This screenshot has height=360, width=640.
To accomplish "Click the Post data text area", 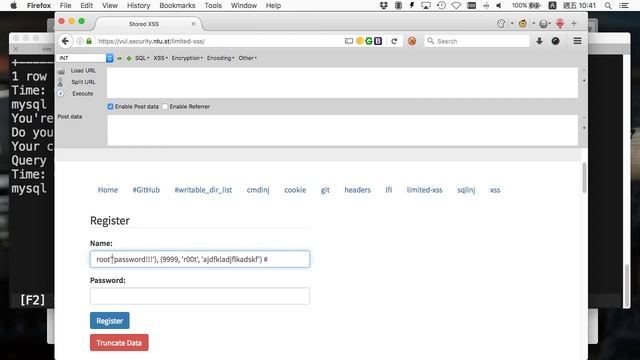I will tap(342, 130).
